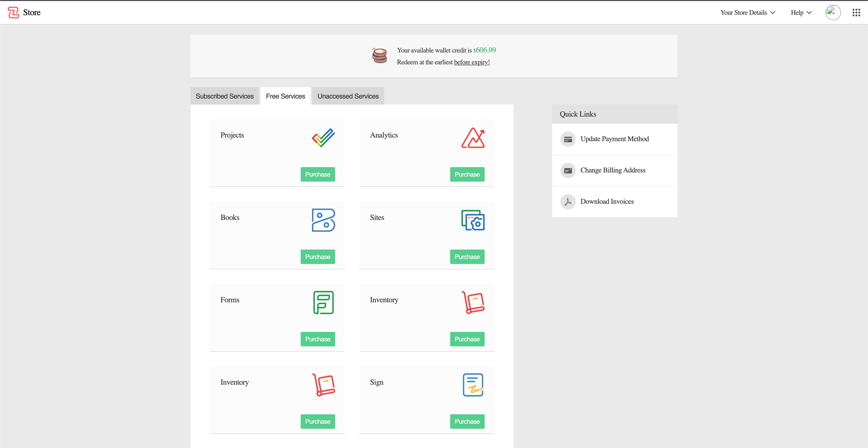Switch to Unaccessed Services tab
This screenshot has height=448, width=868.
click(x=348, y=96)
